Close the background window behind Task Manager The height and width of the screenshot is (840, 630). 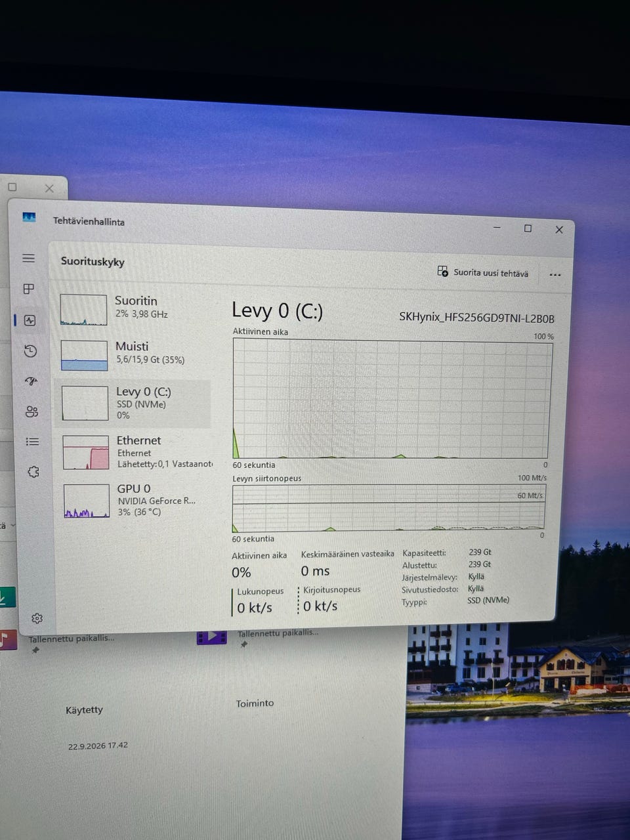pos(49,188)
